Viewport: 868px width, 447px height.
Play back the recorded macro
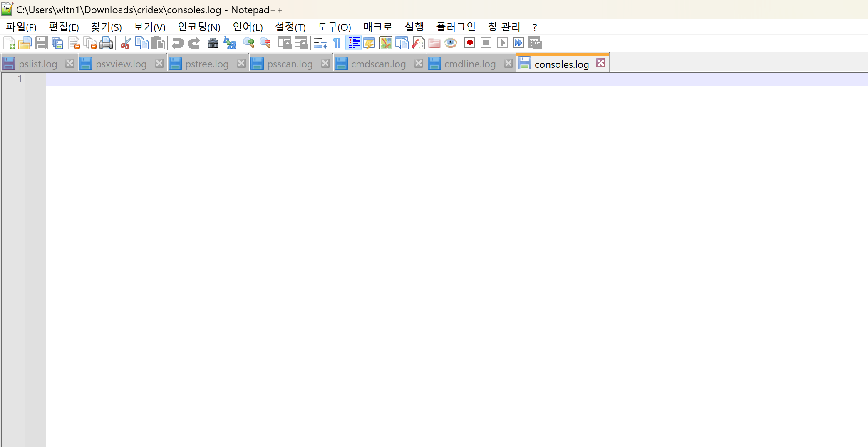coord(502,43)
